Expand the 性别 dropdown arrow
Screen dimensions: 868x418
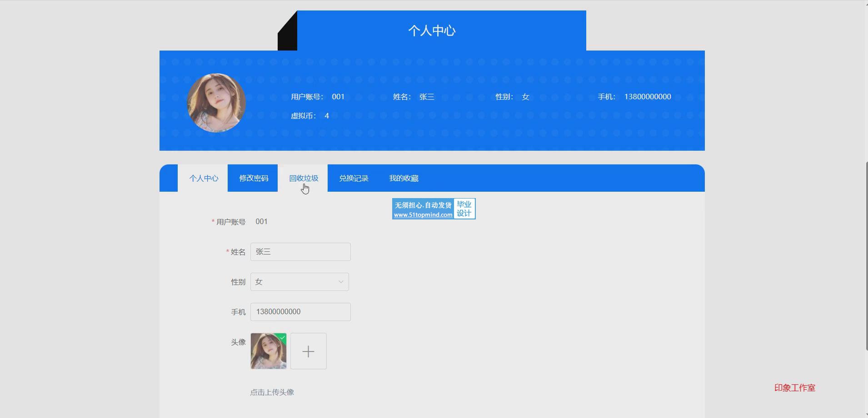340,282
